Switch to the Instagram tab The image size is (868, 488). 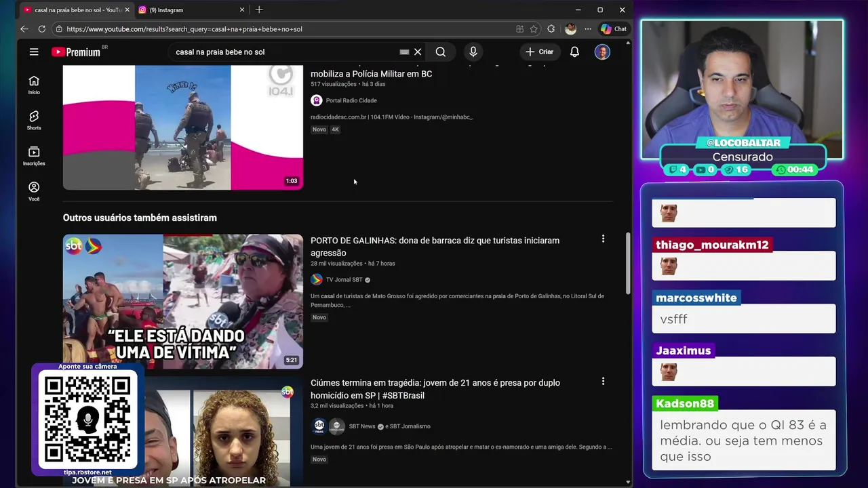192,10
